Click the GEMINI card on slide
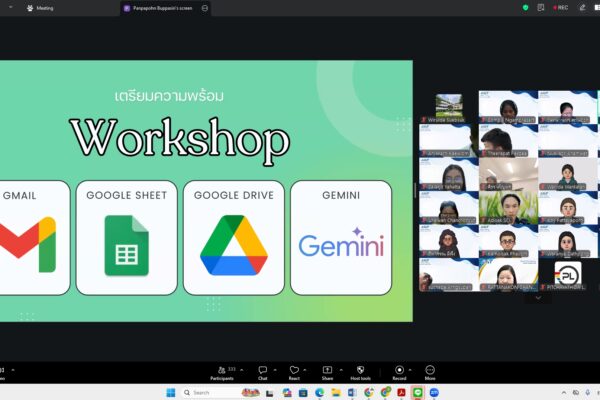 tap(341, 238)
